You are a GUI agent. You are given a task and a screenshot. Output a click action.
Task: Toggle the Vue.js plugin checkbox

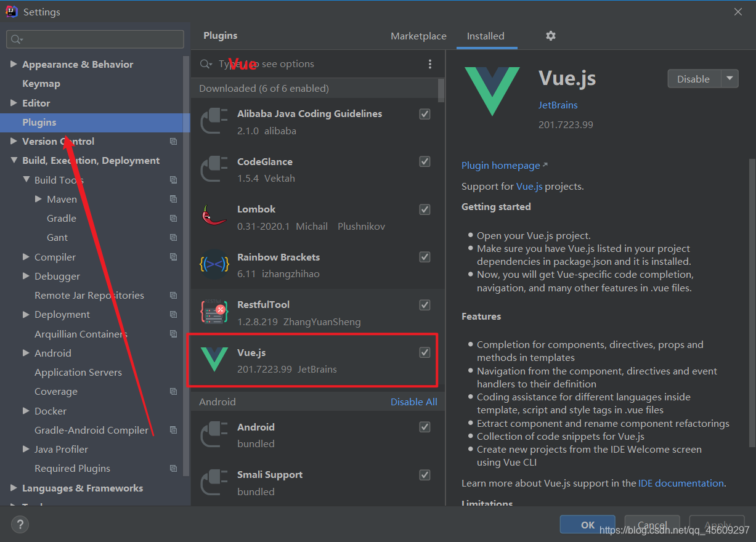coord(425,352)
